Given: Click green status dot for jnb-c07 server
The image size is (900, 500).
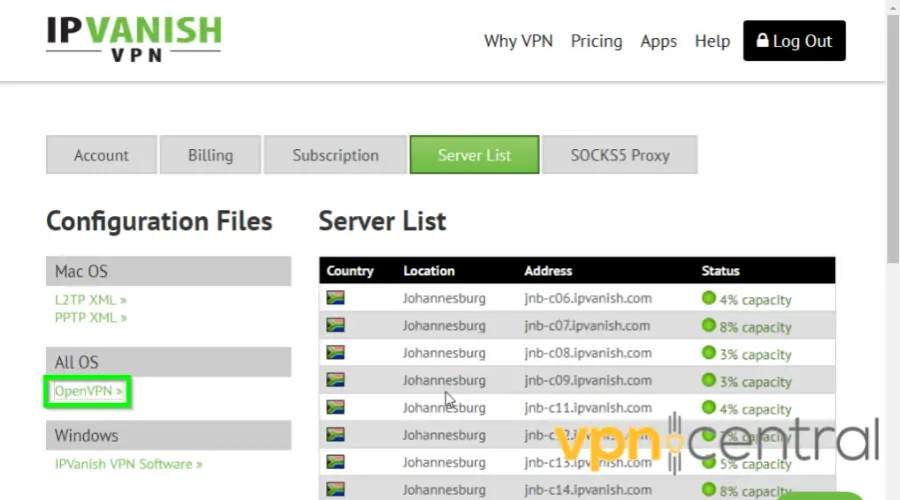Looking at the screenshot, I should [x=709, y=325].
